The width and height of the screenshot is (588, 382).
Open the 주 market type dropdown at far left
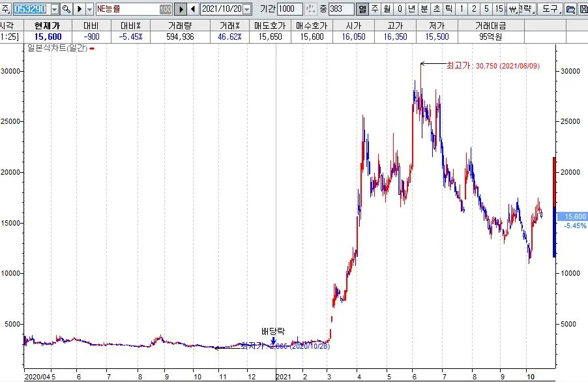(6, 9)
